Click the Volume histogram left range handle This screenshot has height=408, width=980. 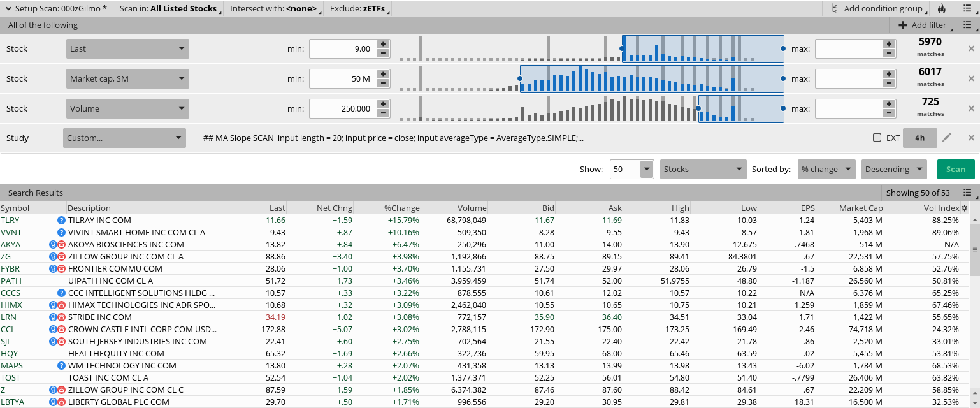699,109
